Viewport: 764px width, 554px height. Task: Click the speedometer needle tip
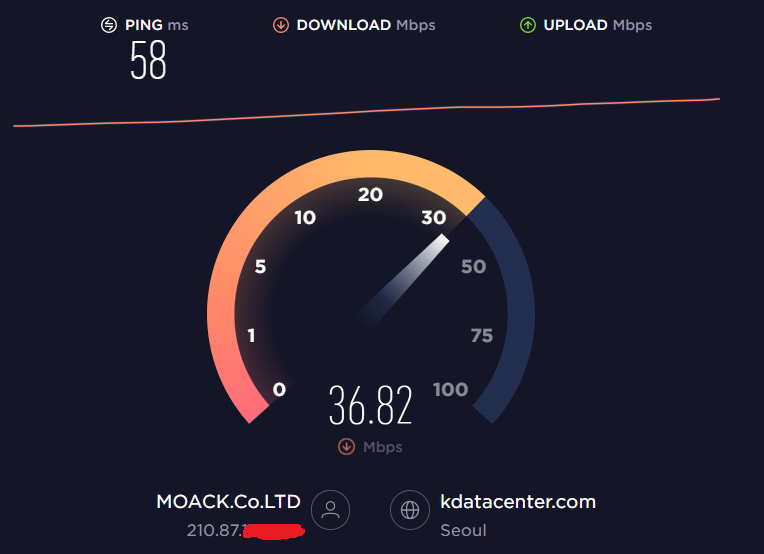(x=442, y=239)
